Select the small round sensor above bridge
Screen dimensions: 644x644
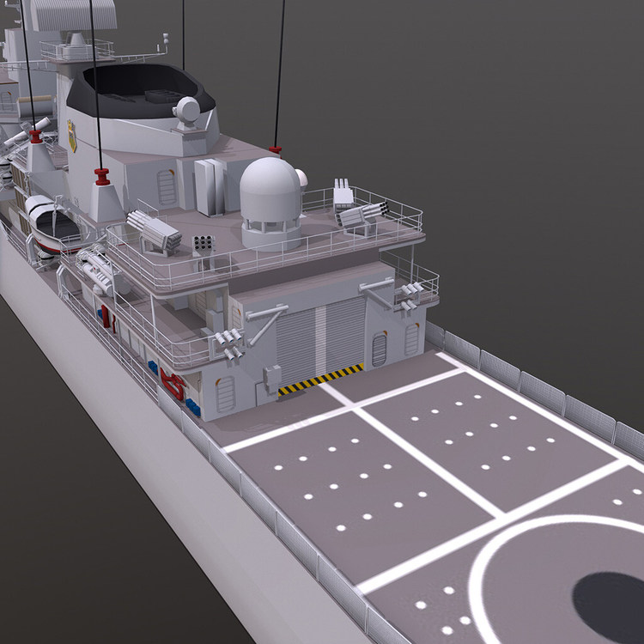click(186, 112)
